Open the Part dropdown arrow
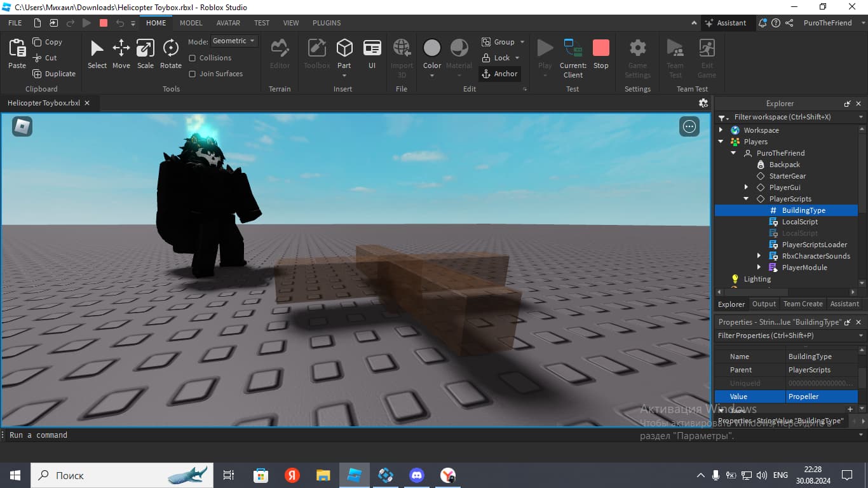This screenshot has height=488, width=868. point(344,76)
